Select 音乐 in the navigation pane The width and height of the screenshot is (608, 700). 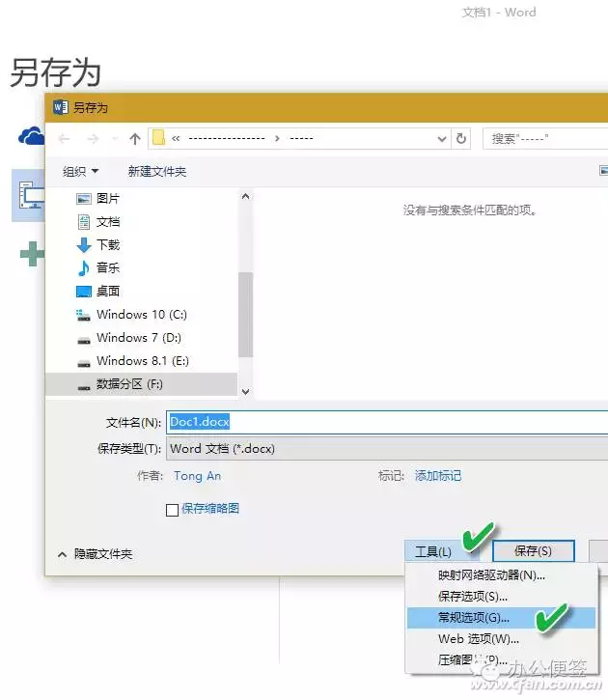[97, 267]
